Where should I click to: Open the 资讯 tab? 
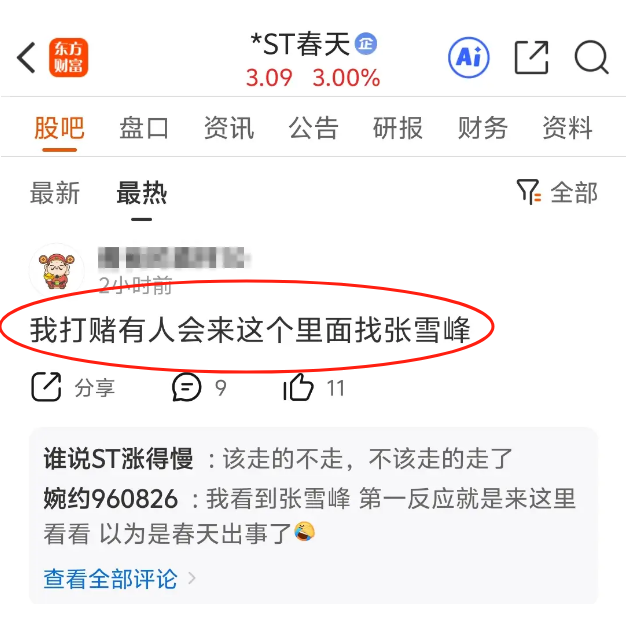coord(229,128)
